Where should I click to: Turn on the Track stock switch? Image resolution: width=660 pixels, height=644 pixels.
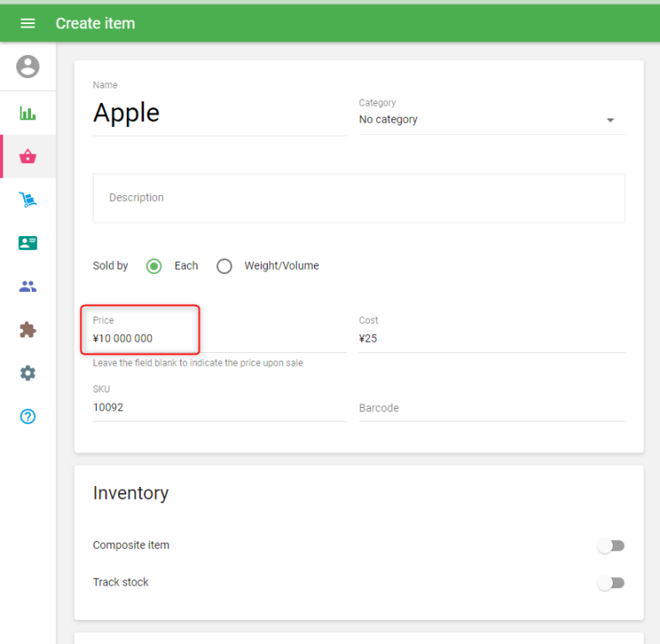click(x=610, y=583)
